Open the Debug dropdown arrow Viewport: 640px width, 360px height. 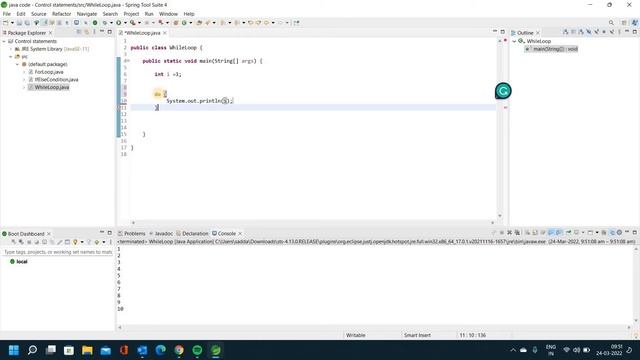point(111,23)
